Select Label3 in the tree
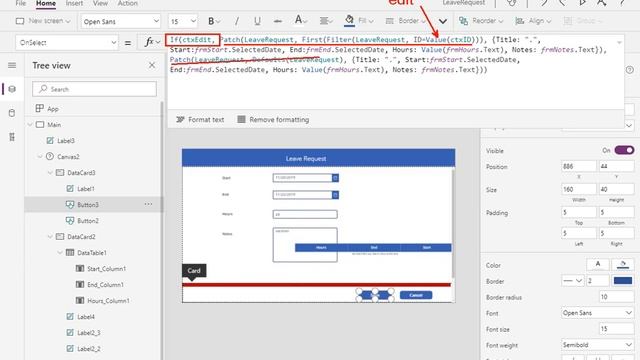 pos(65,140)
